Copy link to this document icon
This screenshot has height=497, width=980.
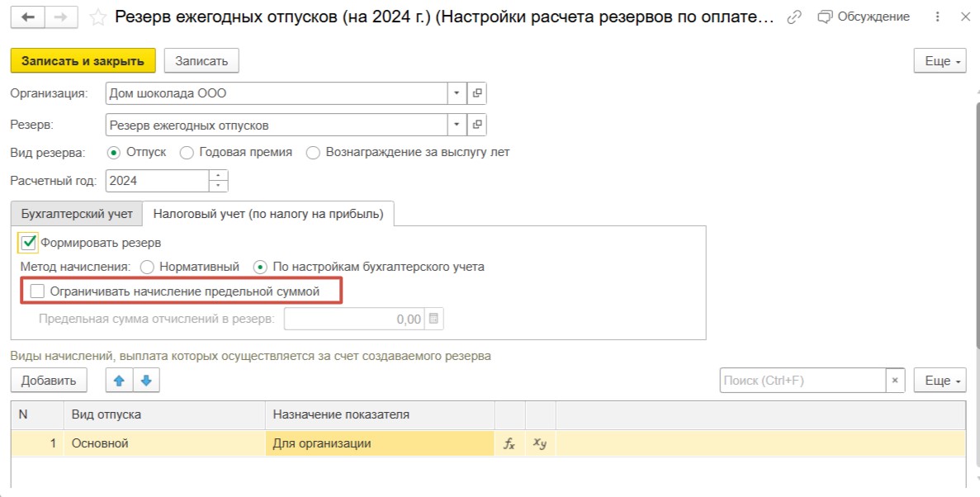[794, 17]
